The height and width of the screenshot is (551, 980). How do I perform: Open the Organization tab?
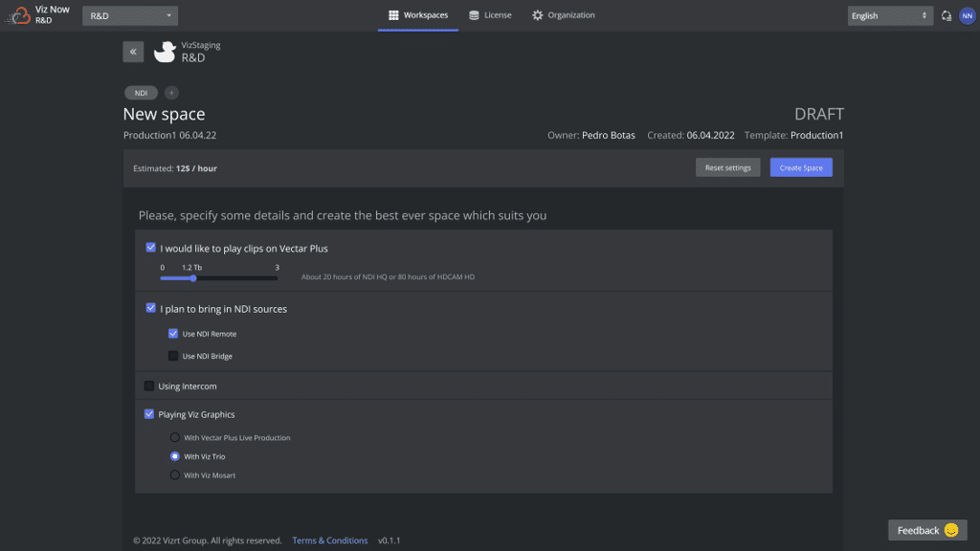click(x=564, y=15)
